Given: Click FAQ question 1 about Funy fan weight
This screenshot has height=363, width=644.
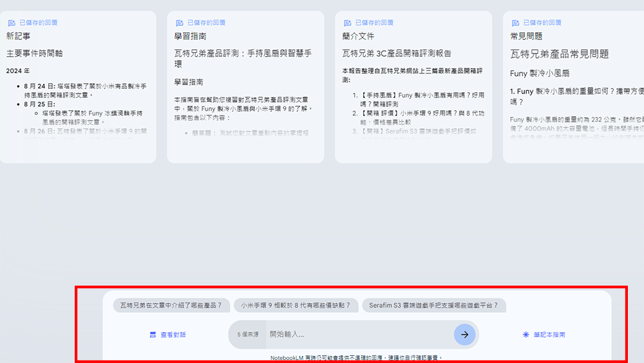Looking at the screenshot, I should [576, 97].
